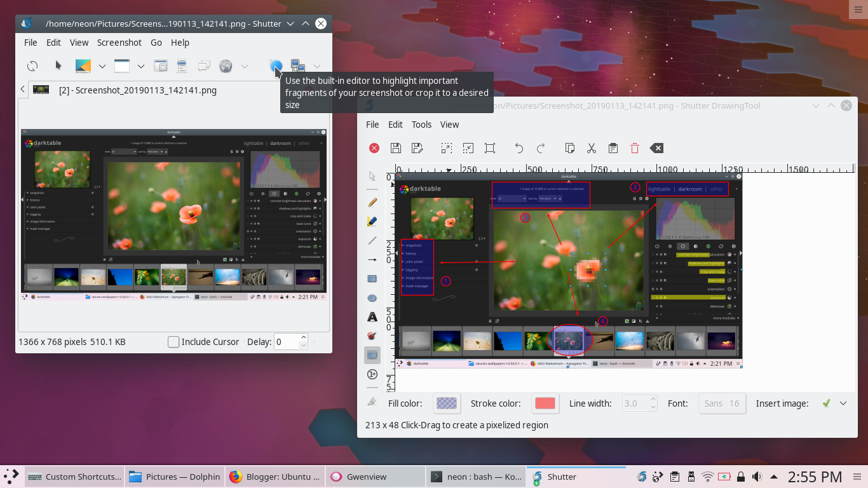Select the pointer selection tool
Image resolution: width=868 pixels, height=488 pixels.
click(x=372, y=176)
